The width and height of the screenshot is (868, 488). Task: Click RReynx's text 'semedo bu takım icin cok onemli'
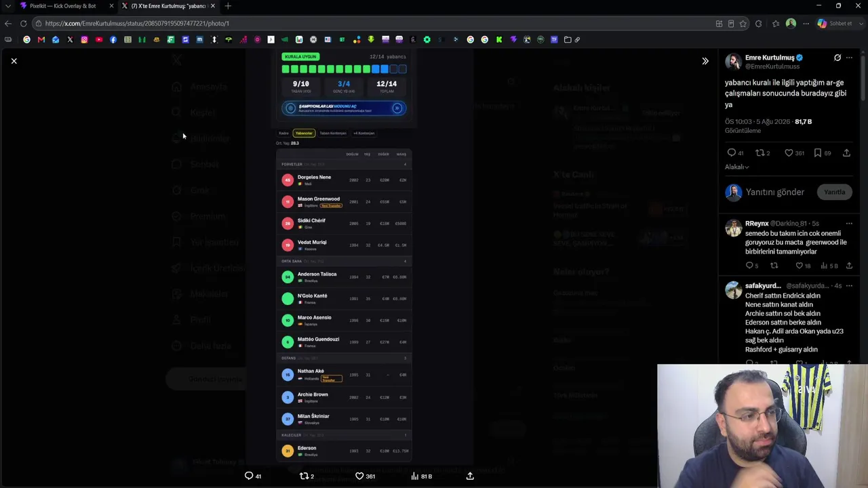tap(793, 233)
